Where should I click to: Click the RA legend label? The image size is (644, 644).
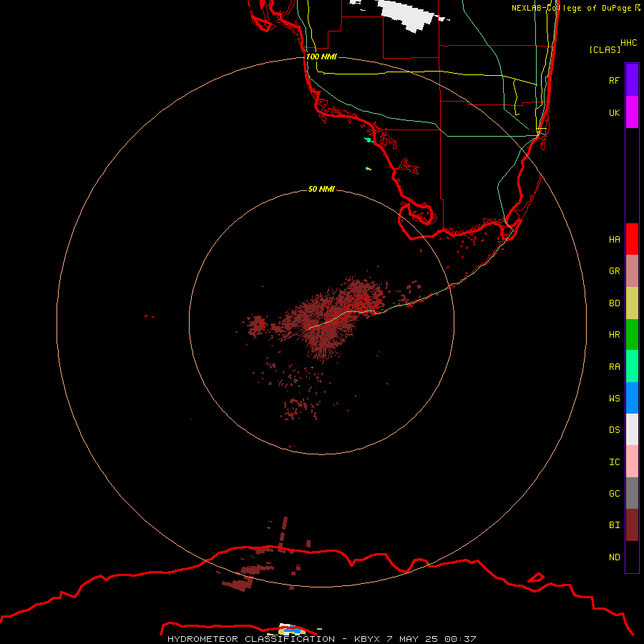[614, 367]
